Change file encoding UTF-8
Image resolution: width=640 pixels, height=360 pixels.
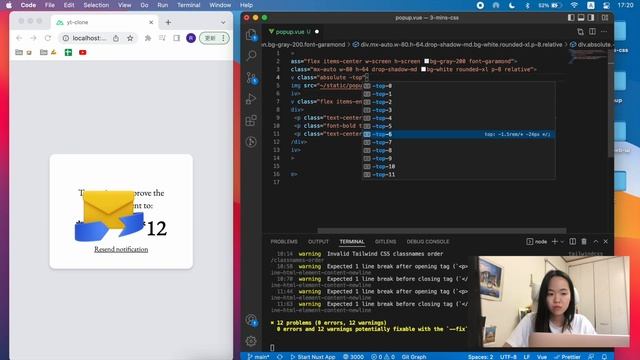508,357
